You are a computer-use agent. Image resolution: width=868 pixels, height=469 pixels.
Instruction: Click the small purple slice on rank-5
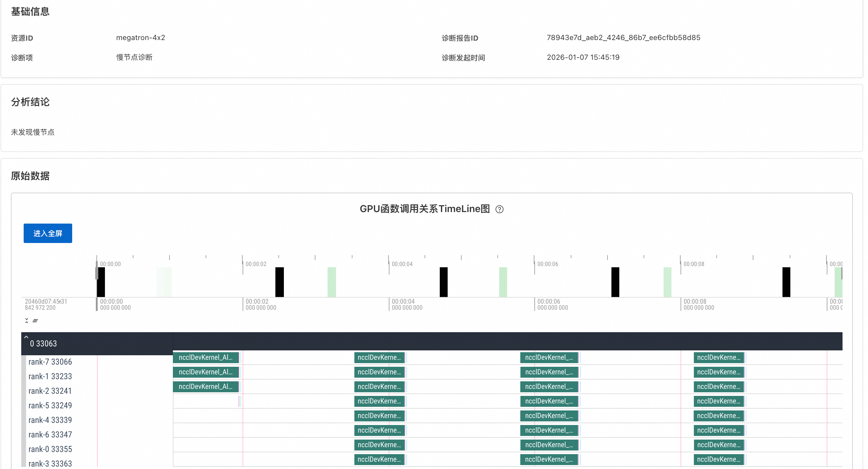[239, 401]
